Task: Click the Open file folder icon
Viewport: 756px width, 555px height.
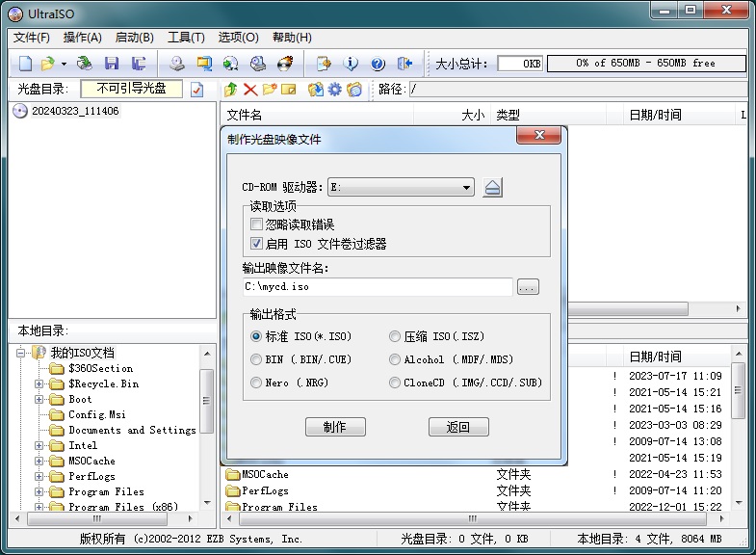Action: [x=48, y=64]
